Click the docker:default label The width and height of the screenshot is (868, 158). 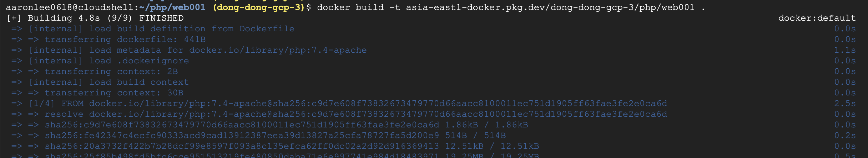(x=817, y=18)
